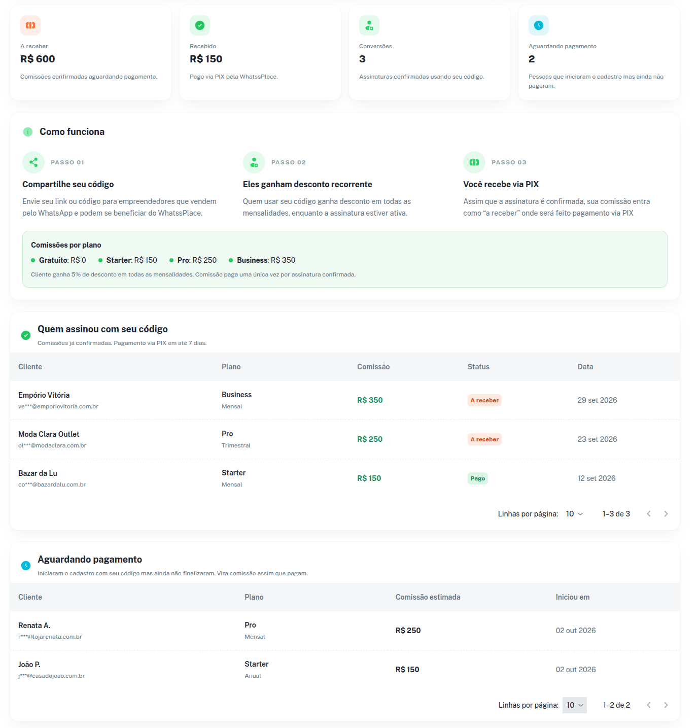Select the Bazar da Lu client name
Viewport: 700px width, 728px height.
pos(38,473)
